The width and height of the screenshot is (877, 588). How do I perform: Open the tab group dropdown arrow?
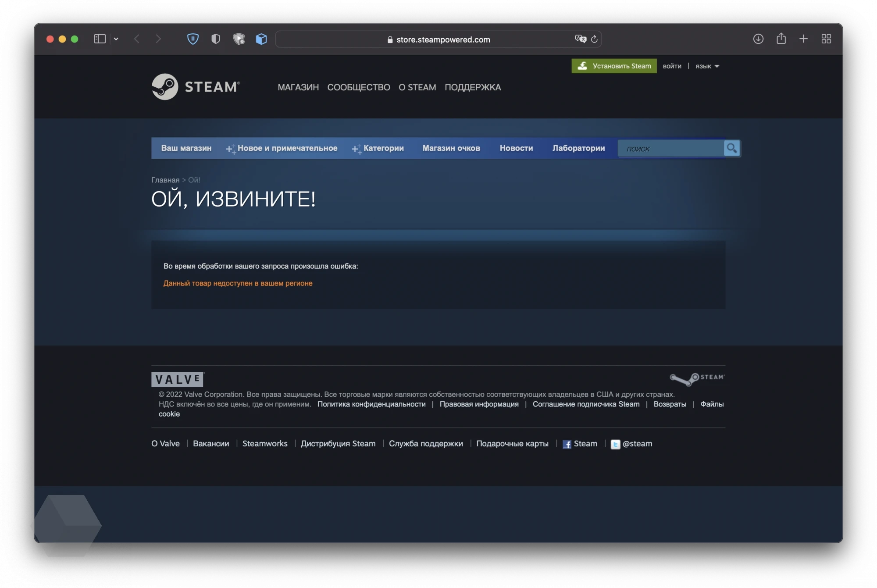click(116, 39)
